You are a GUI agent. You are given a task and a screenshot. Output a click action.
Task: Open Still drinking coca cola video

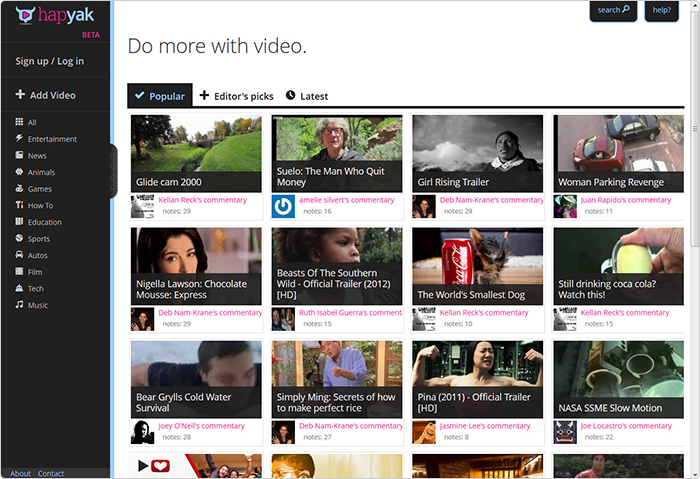[x=619, y=267]
